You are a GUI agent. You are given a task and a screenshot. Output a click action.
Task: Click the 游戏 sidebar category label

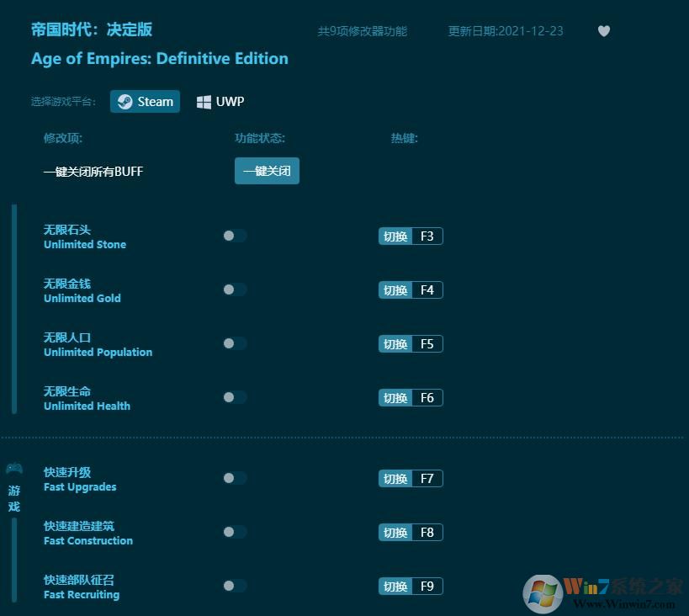14,498
